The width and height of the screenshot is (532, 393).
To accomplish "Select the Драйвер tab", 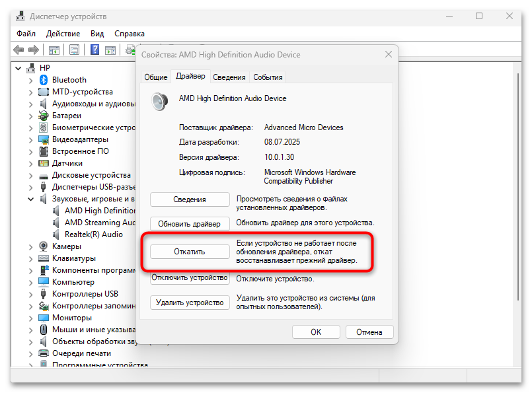I will click(x=190, y=77).
